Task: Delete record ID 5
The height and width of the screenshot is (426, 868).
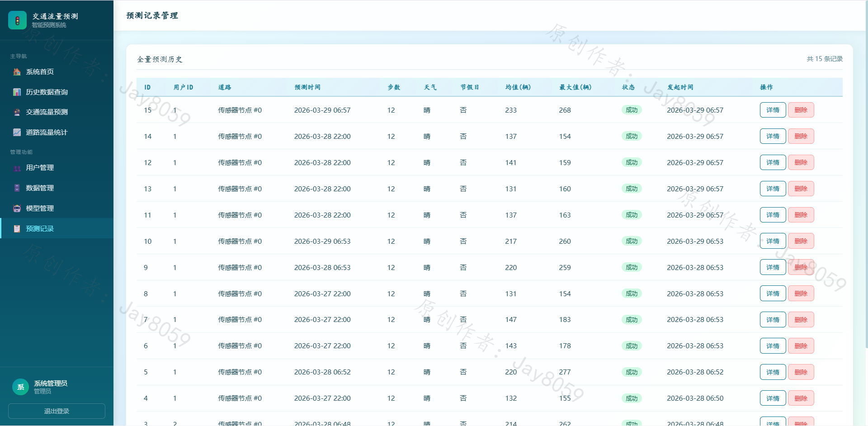Action: click(x=801, y=372)
